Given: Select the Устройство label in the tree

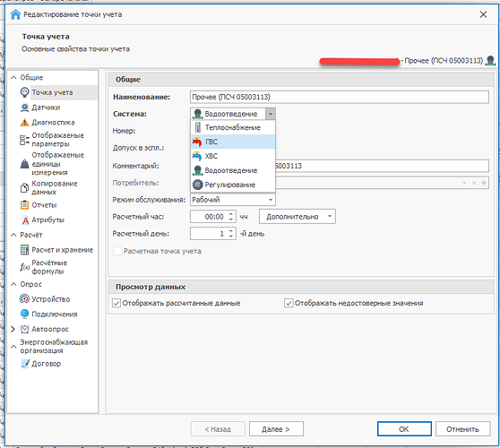Looking at the screenshot, I should click(50, 299).
